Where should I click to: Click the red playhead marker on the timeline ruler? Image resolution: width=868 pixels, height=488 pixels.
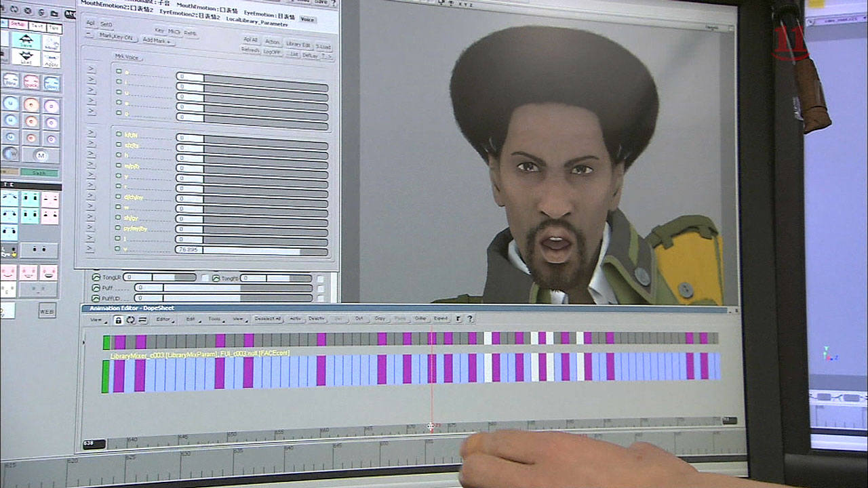tap(430, 427)
